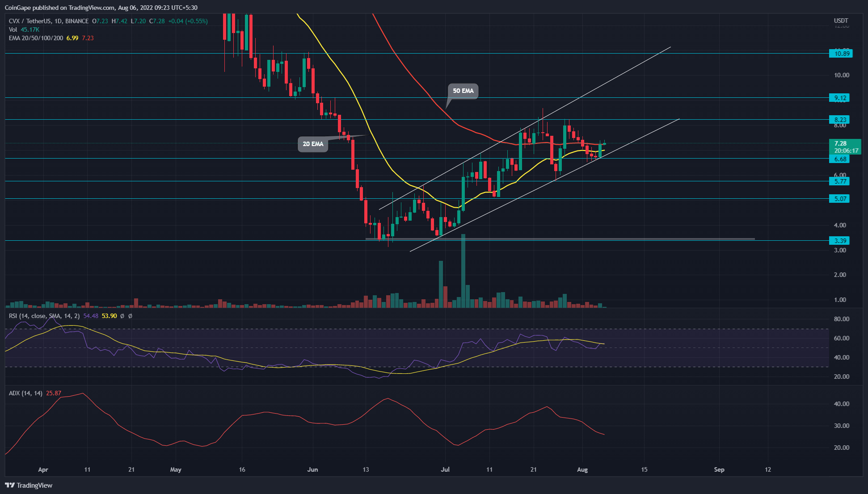Click the Aug date label on time axis
Image resolution: width=868 pixels, height=494 pixels.
click(582, 469)
